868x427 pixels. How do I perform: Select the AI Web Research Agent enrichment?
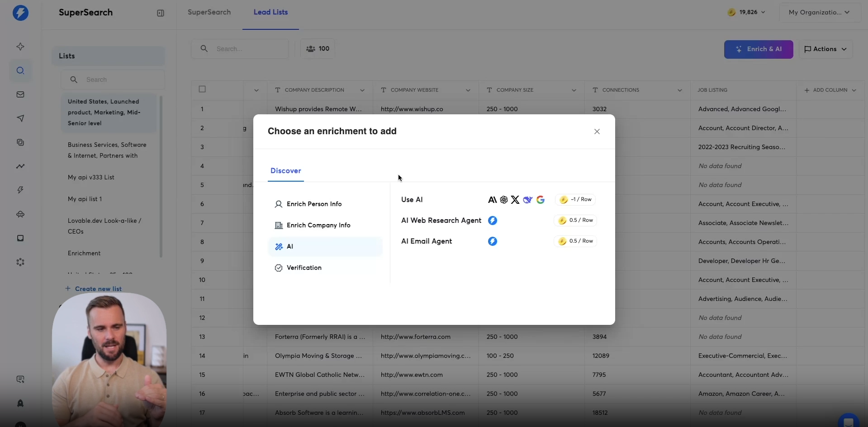pyautogui.click(x=441, y=221)
